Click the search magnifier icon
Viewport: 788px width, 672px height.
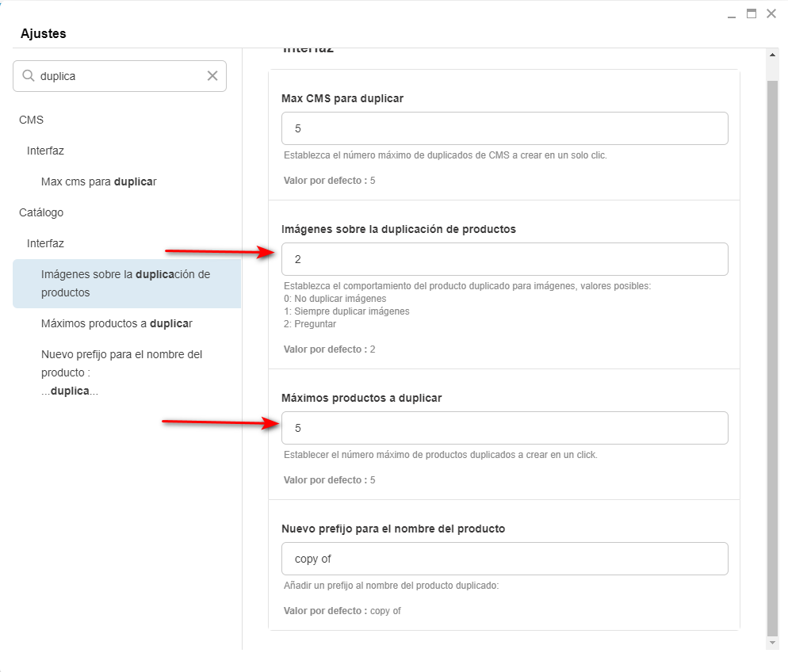click(x=29, y=76)
